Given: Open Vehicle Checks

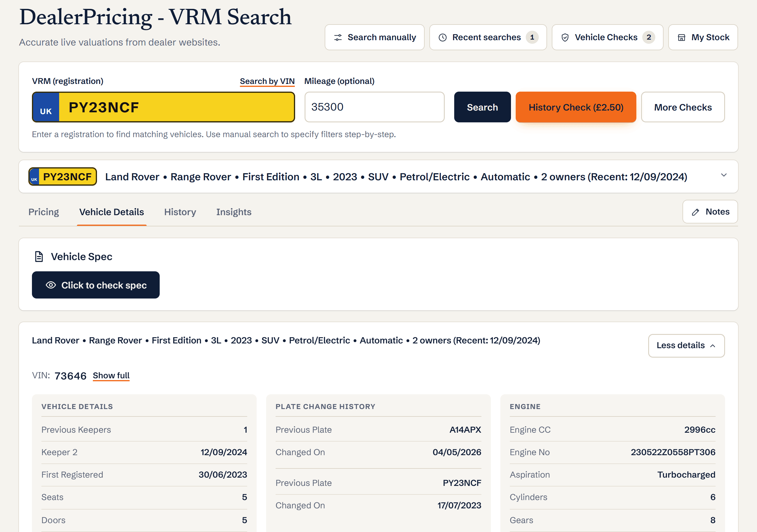Looking at the screenshot, I should (x=607, y=37).
